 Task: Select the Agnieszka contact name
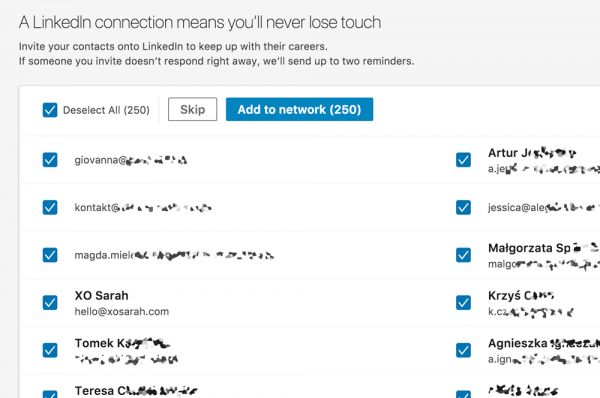click(x=544, y=343)
